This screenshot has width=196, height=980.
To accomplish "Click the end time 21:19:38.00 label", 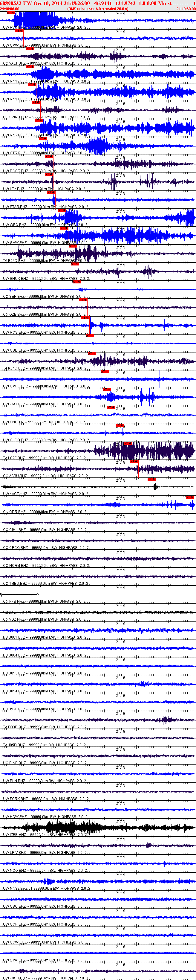I will (x=186, y=9).
